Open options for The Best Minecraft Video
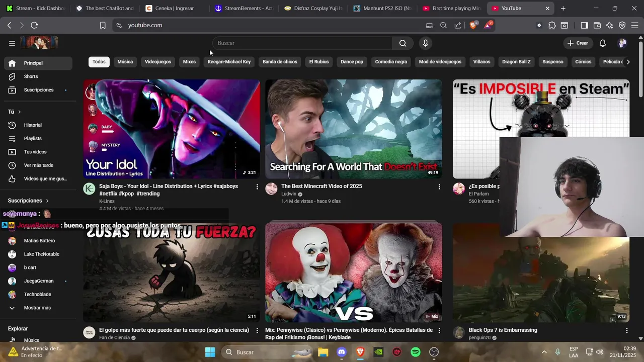This screenshot has width=644, height=362. click(x=439, y=187)
